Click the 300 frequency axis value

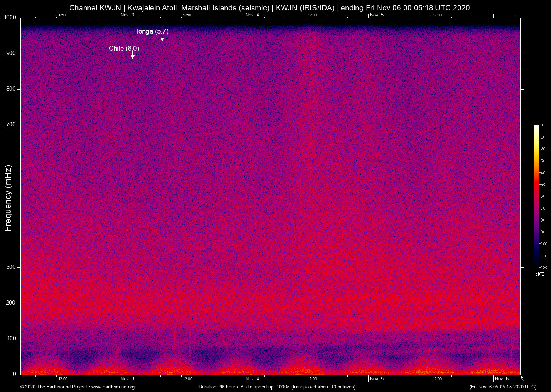tap(11, 267)
